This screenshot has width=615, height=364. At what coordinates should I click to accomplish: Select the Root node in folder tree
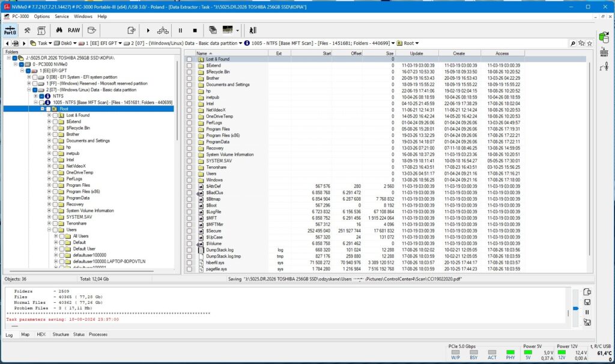pos(64,109)
